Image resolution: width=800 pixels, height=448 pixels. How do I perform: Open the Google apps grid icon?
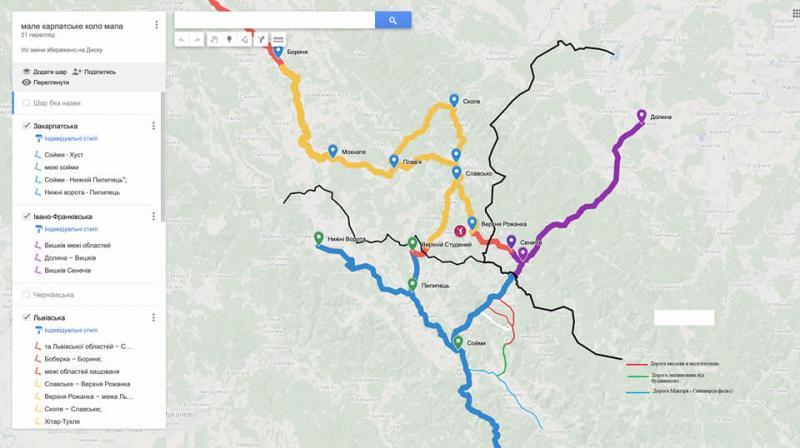pyautogui.click(x=795, y=14)
